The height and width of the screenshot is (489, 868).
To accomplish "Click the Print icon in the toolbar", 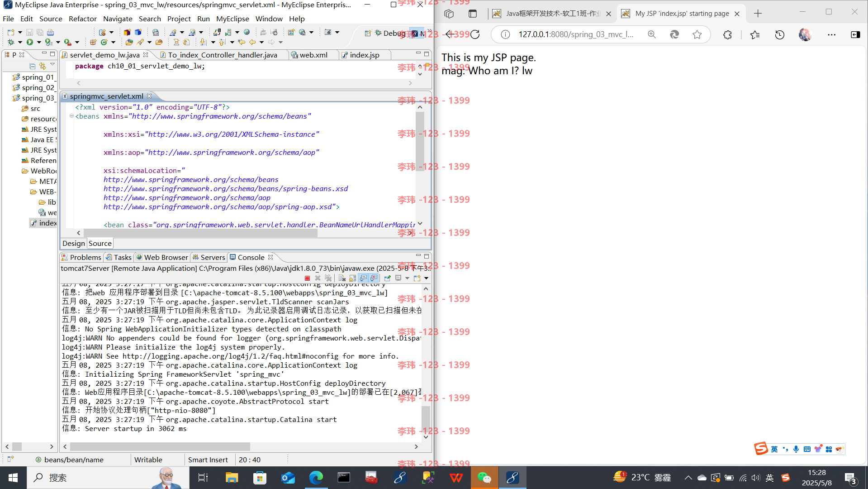I will coord(50,32).
